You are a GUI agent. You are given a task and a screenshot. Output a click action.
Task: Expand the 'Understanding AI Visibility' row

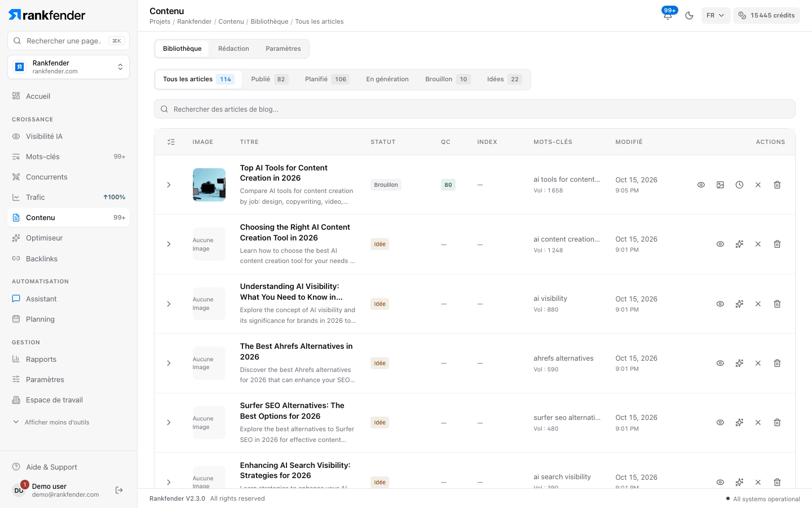coord(169,304)
